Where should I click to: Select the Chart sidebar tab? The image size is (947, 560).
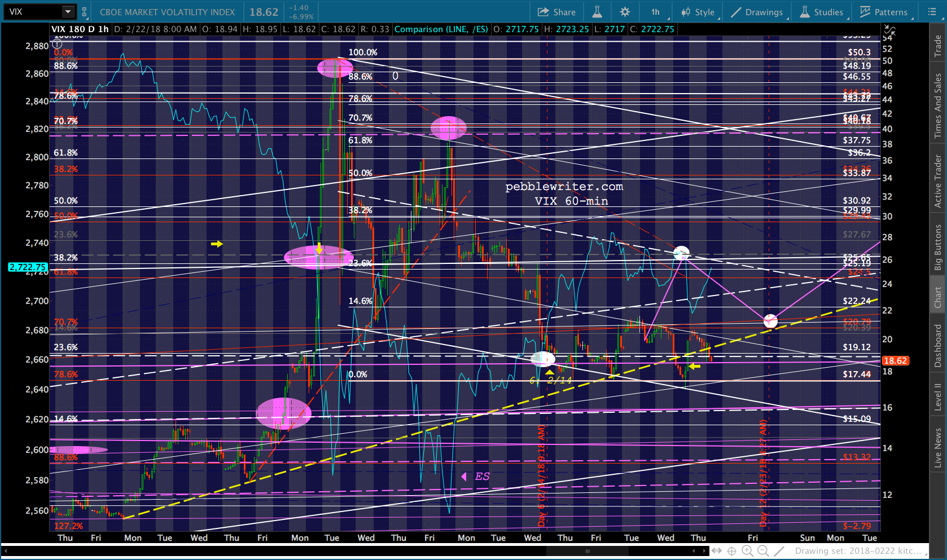[x=938, y=297]
